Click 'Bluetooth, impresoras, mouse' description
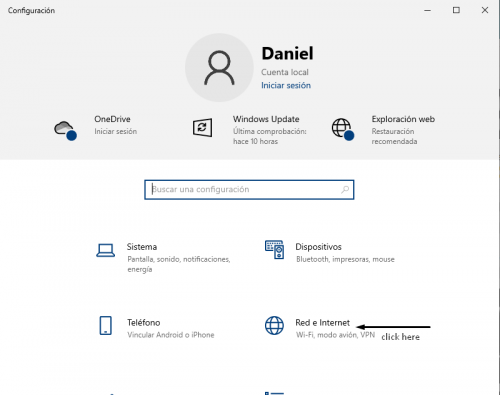This screenshot has height=395, width=500. click(345, 259)
